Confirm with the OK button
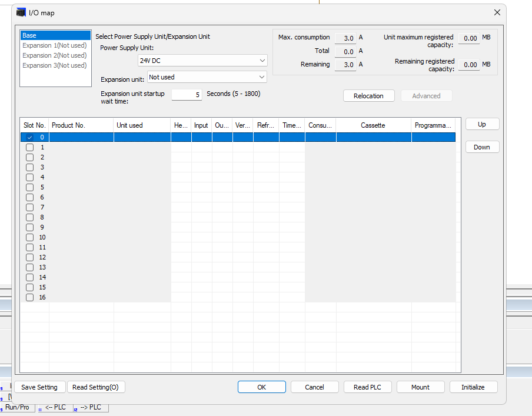 coord(262,387)
